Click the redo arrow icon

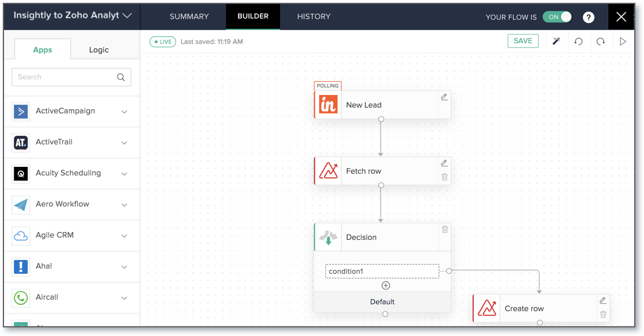click(600, 41)
